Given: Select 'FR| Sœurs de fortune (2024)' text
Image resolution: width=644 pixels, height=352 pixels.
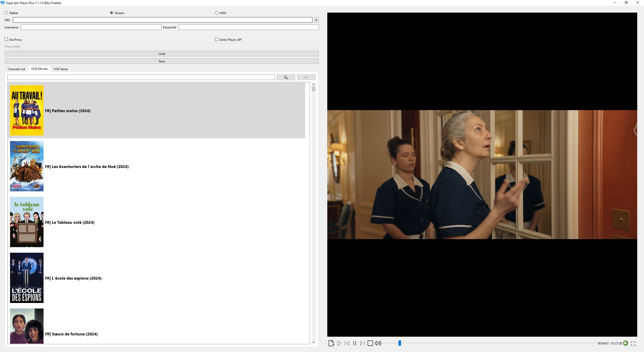Looking at the screenshot, I should [x=71, y=334].
